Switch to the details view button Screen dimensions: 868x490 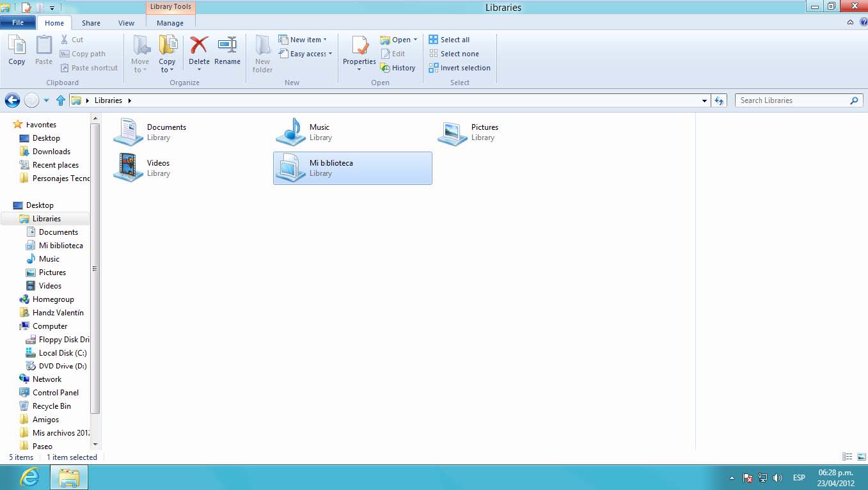[x=848, y=457]
